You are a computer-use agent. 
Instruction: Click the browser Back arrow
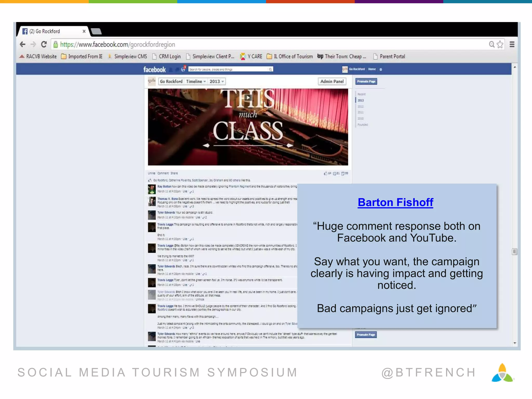23,44
